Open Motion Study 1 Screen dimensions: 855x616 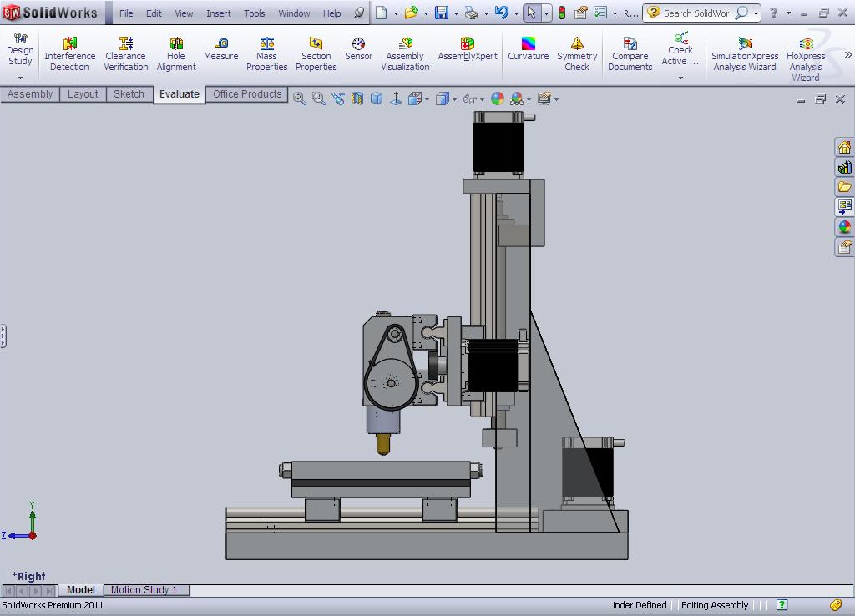[146, 589]
